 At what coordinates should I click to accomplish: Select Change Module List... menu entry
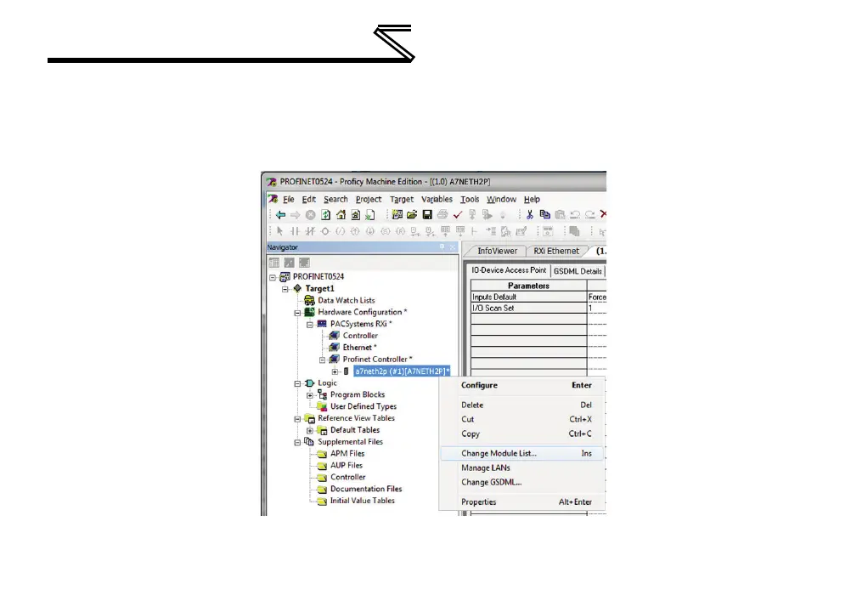tap(522, 453)
